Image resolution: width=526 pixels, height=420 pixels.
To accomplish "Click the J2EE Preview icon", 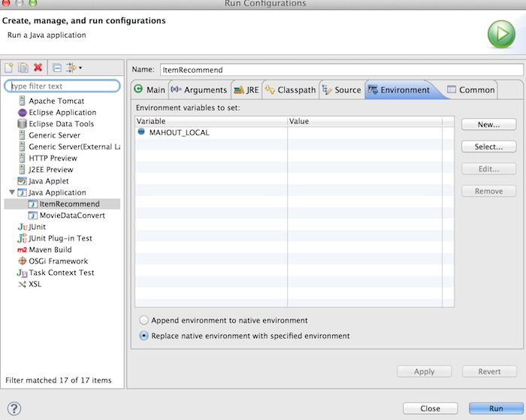I will click(x=22, y=169).
